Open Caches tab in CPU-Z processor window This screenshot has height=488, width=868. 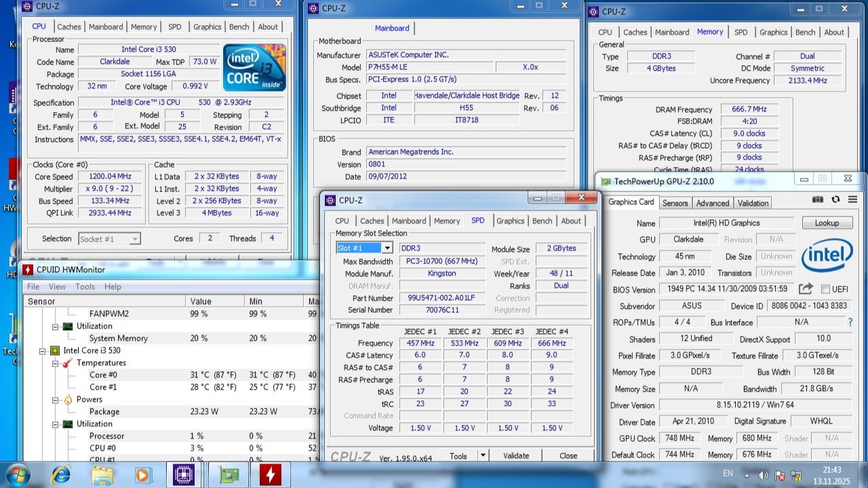(69, 27)
